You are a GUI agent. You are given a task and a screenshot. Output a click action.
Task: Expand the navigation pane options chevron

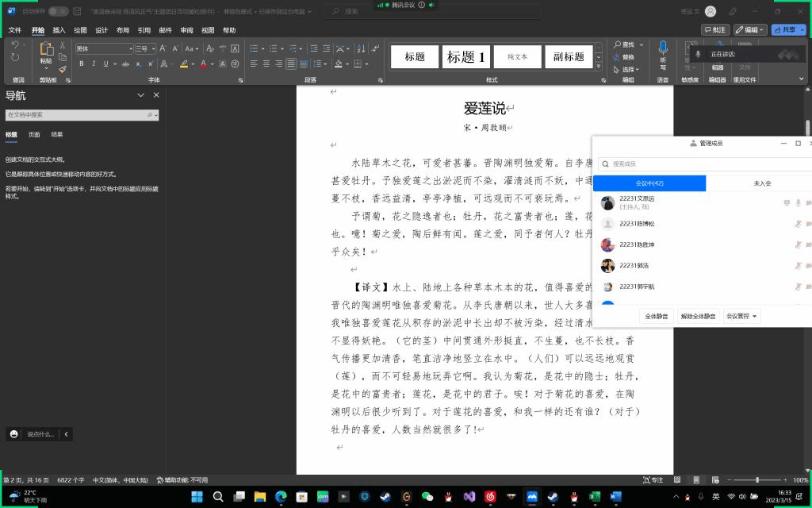tap(140, 95)
